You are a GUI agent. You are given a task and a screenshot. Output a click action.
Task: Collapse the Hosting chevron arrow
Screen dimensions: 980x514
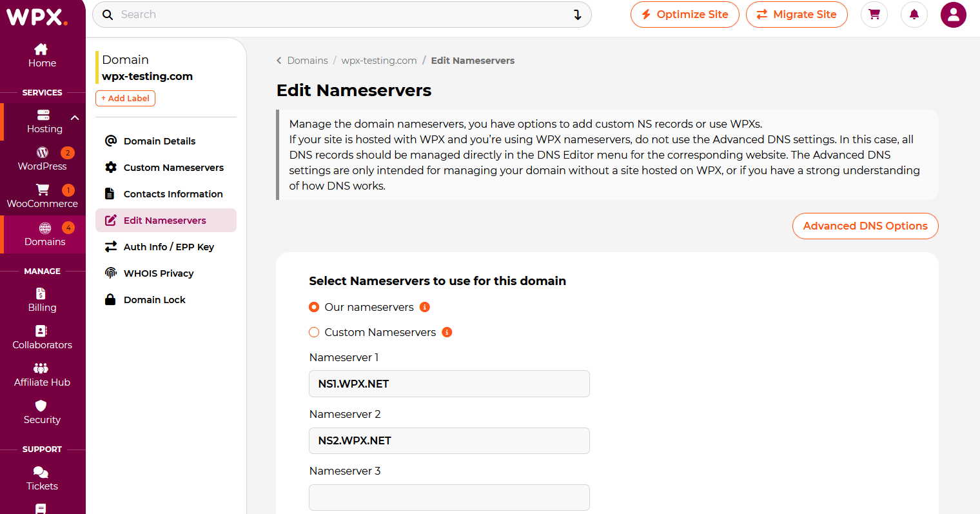click(x=75, y=117)
